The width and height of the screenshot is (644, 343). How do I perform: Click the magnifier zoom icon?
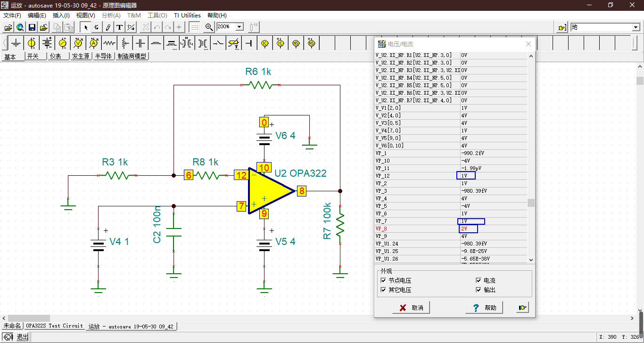point(209,27)
